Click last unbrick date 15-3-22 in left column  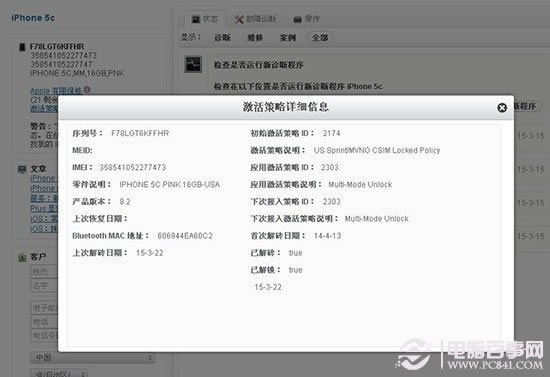pyautogui.click(x=150, y=253)
